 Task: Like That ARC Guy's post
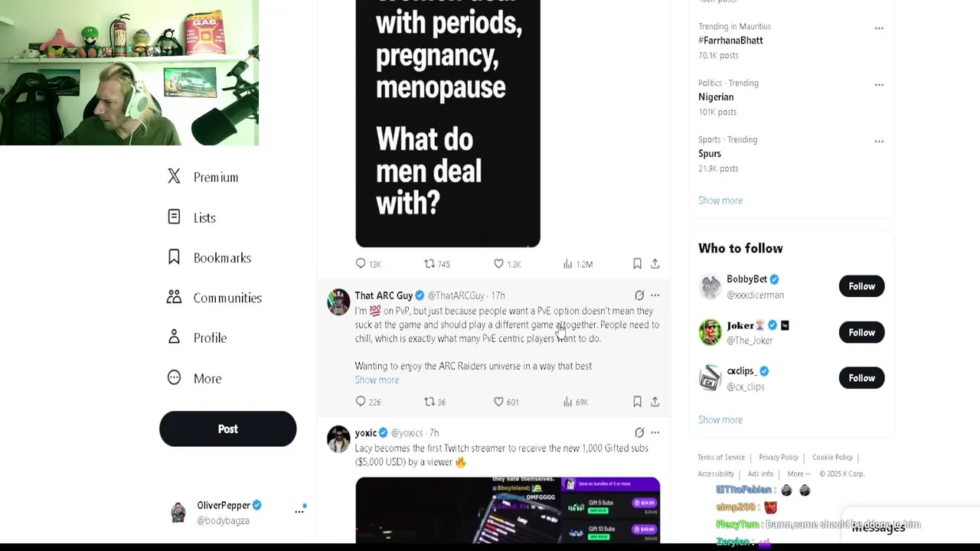[498, 402]
